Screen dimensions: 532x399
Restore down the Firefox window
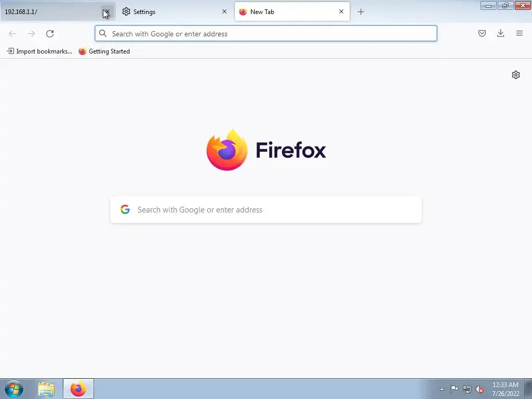506,5
